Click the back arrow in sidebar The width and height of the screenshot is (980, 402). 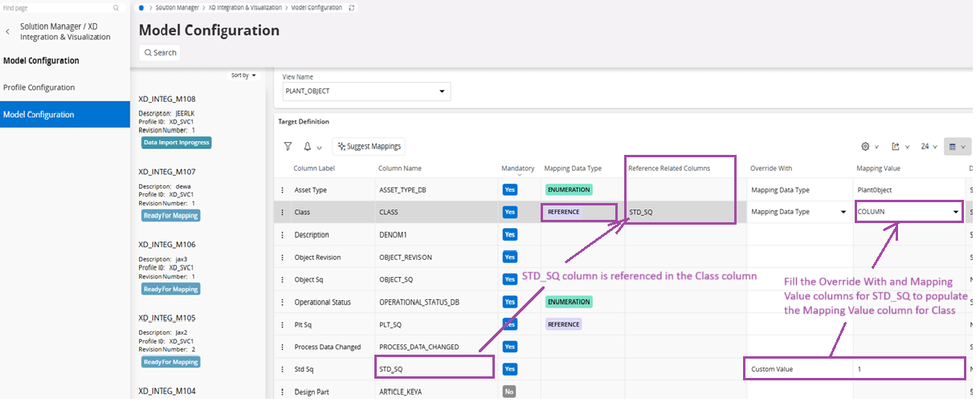[8, 31]
